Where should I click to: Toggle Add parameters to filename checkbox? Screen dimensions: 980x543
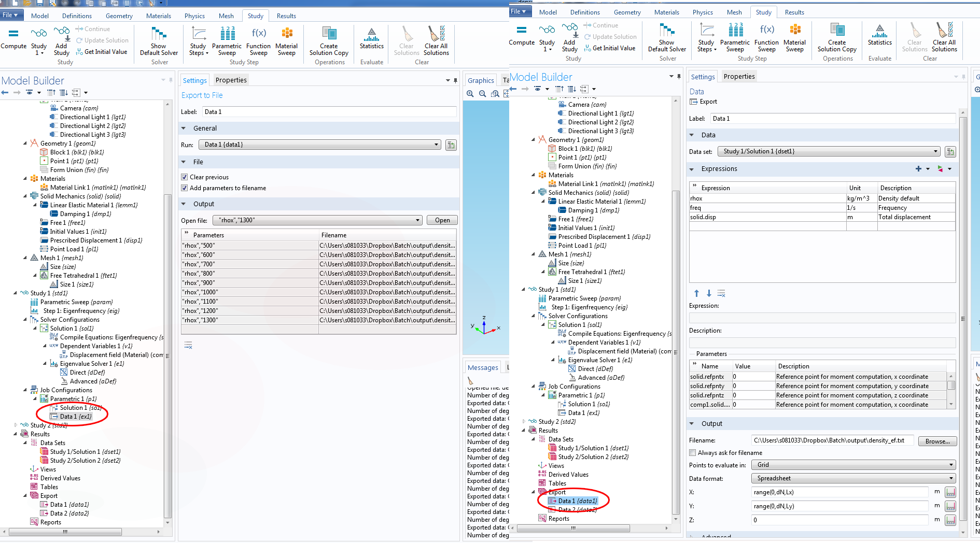click(184, 188)
